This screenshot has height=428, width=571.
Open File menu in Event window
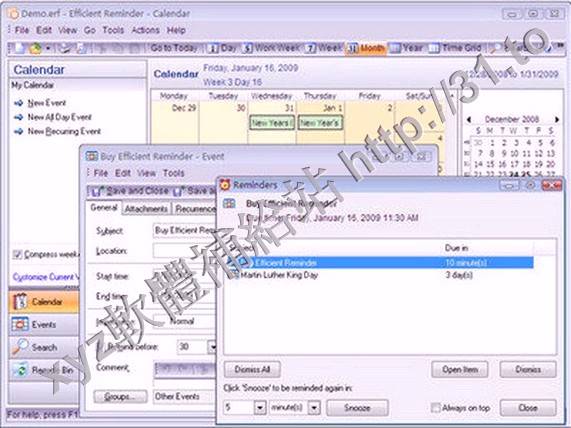(101, 173)
